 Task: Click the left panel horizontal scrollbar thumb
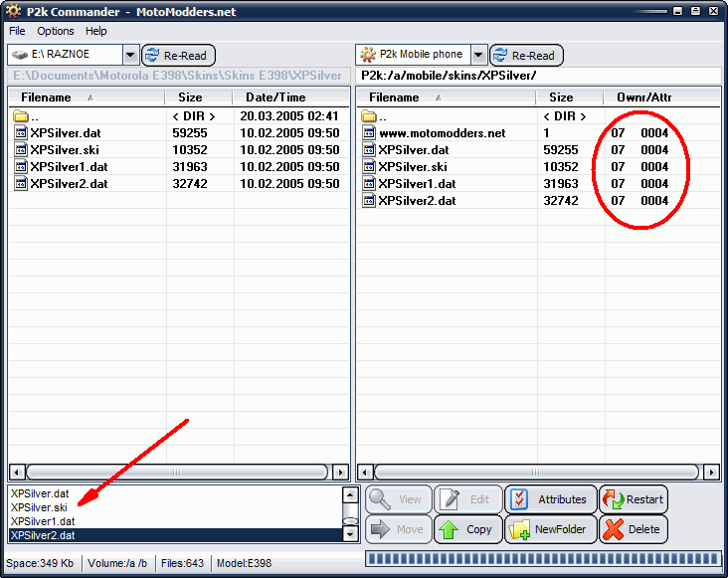tap(177, 473)
